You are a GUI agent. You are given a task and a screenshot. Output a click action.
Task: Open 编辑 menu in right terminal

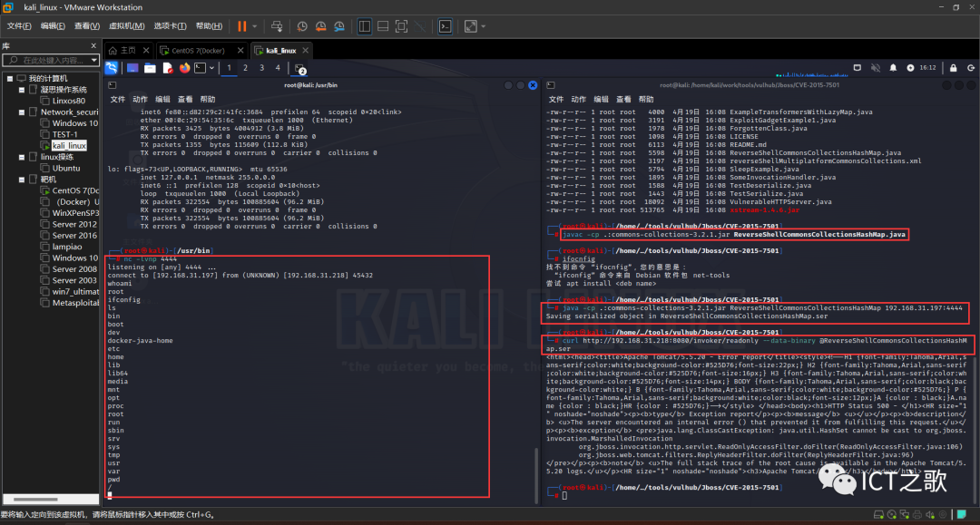(x=602, y=99)
